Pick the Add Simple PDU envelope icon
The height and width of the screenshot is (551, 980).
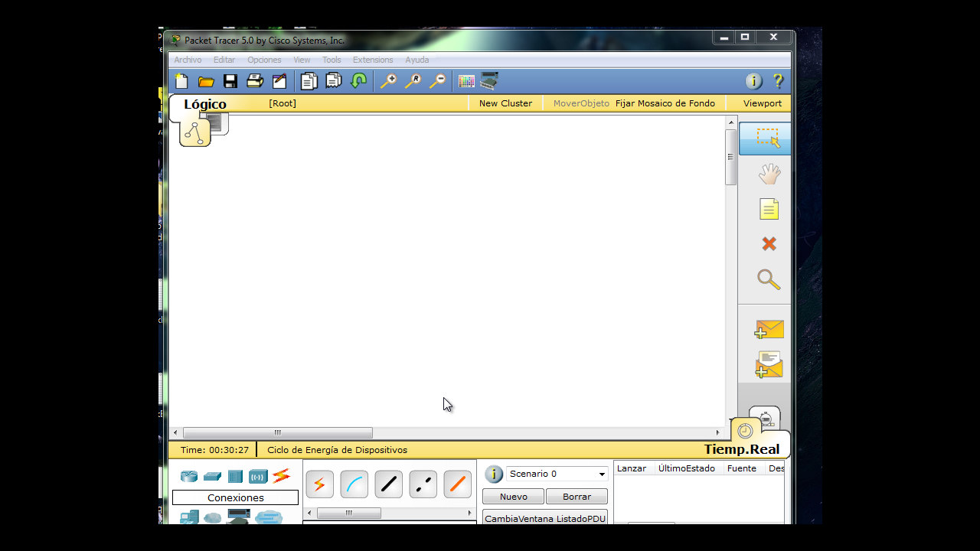click(769, 330)
